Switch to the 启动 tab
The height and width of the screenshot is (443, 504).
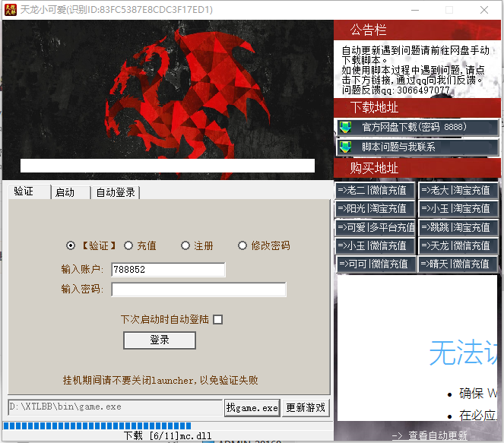65,192
